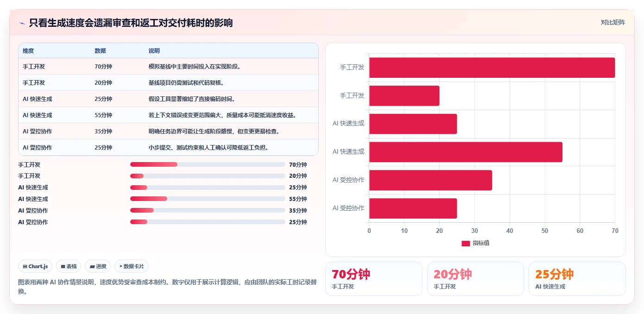Image resolution: width=644 pixels, height=314 pixels.
Task: Select the 进度 chip
Action: pos(98,266)
